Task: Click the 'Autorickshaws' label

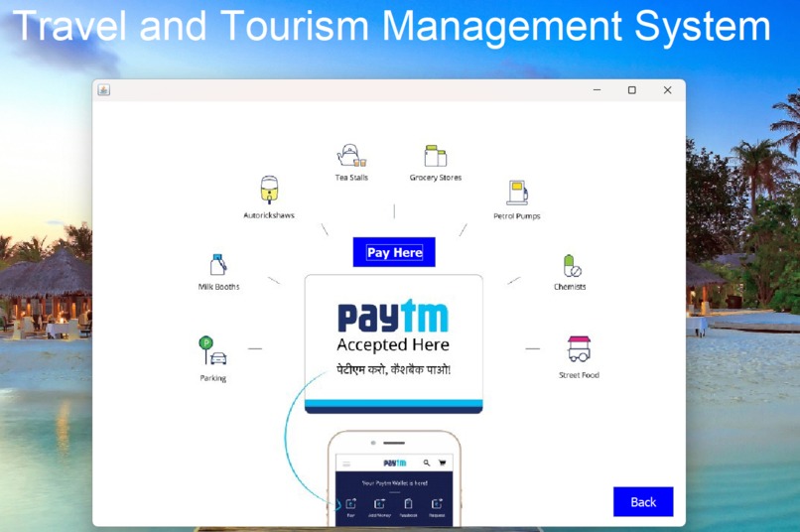Action: pyautogui.click(x=269, y=215)
